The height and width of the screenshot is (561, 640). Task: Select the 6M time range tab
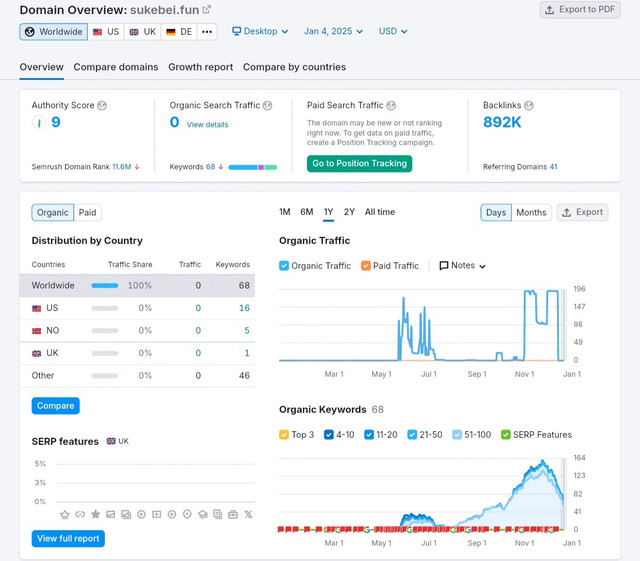(307, 212)
